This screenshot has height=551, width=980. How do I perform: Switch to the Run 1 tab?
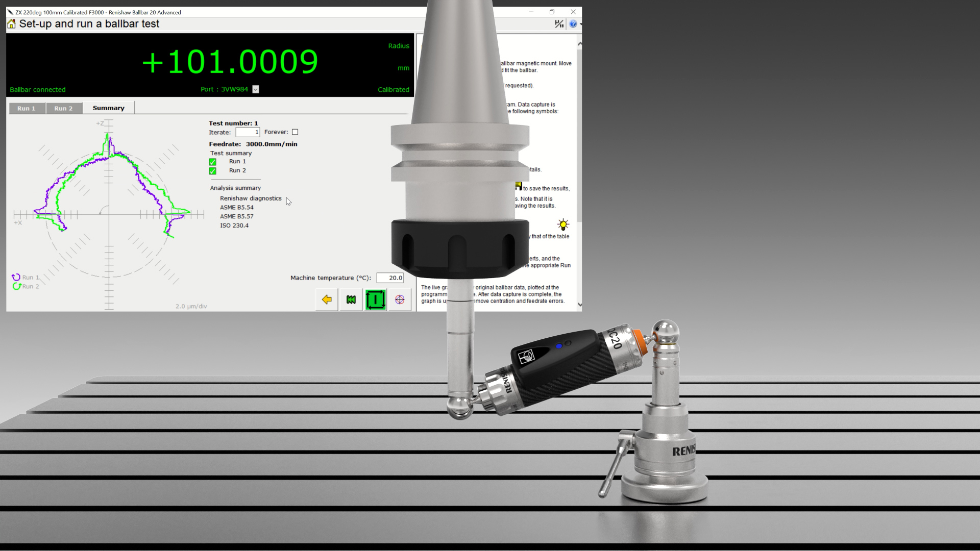(x=27, y=108)
